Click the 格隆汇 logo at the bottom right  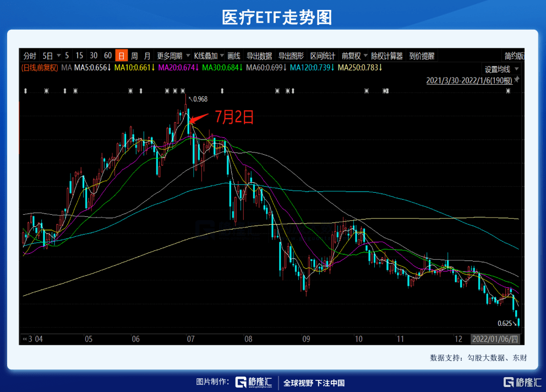[x=522, y=382]
